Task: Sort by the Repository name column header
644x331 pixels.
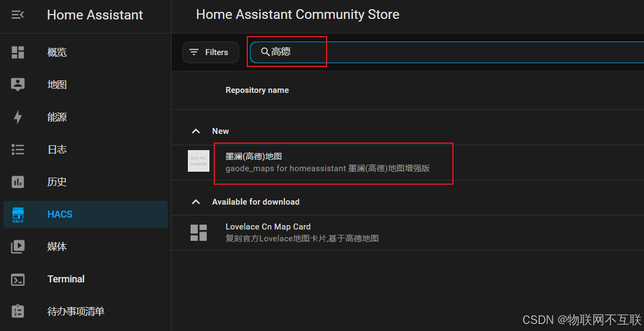Action: [x=257, y=90]
